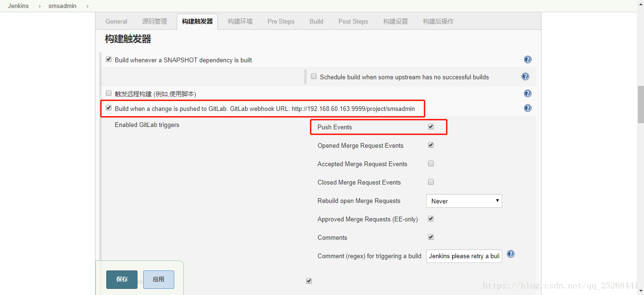Viewport: 644px width, 295px height.
Task: Toggle Comments checkbox
Action: pyautogui.click(x=431, y=237)
